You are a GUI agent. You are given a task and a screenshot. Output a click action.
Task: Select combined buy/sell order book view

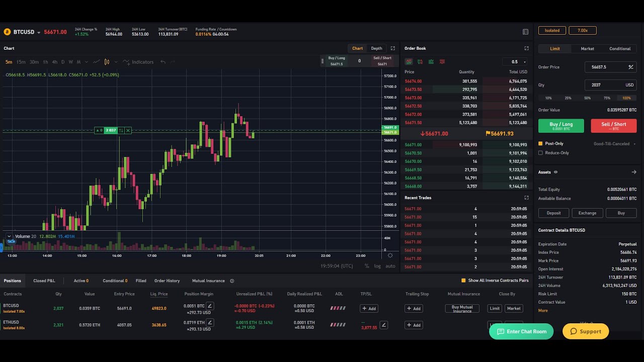click(409, 62)
